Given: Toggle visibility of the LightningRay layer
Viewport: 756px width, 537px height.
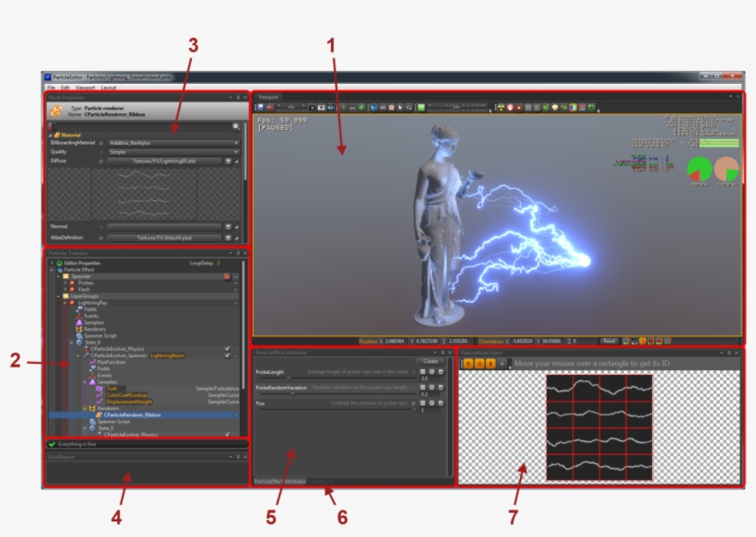Looking at the screenshot, I should pos(234,302).
